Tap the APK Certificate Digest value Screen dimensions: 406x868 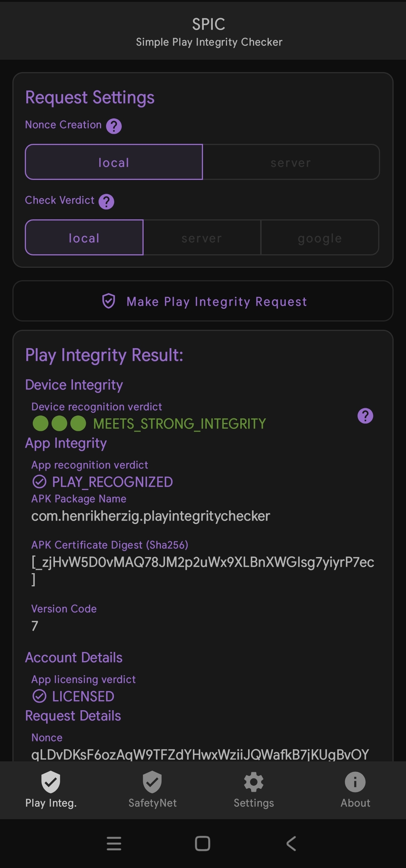click(x=203, y=562)
